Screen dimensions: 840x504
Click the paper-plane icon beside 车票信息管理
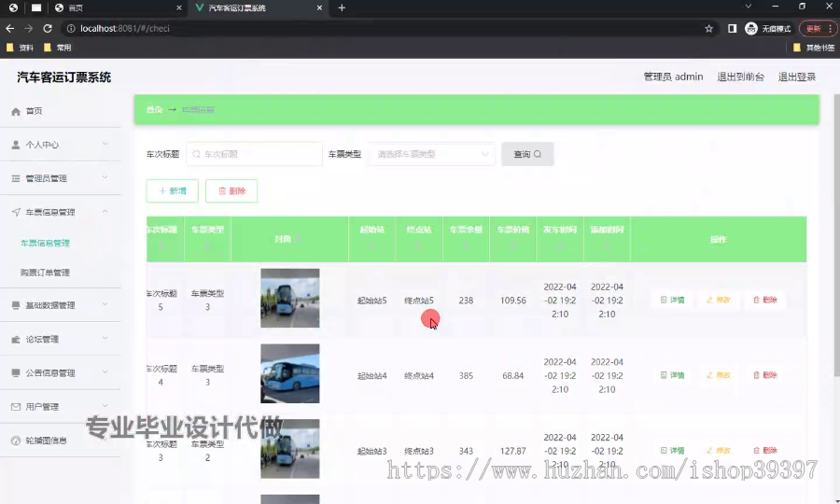point(16,212)
